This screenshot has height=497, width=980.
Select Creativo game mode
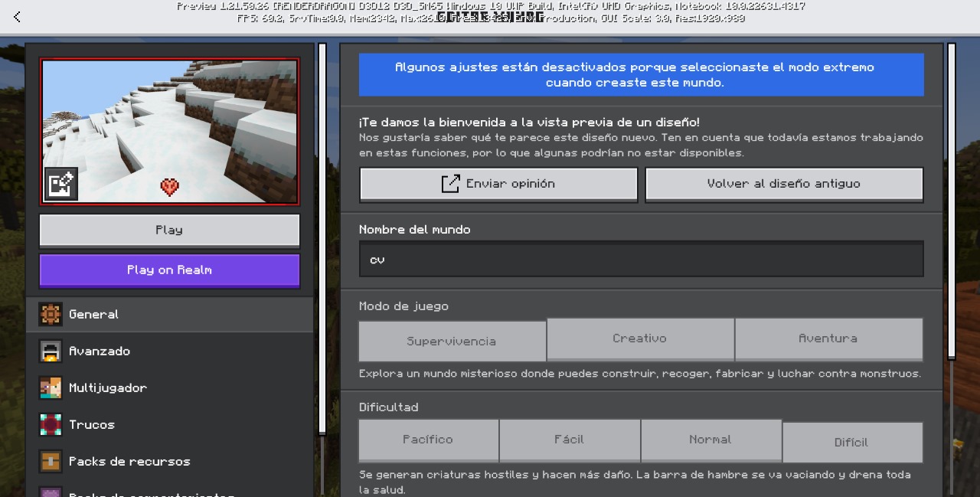[639, 338]
